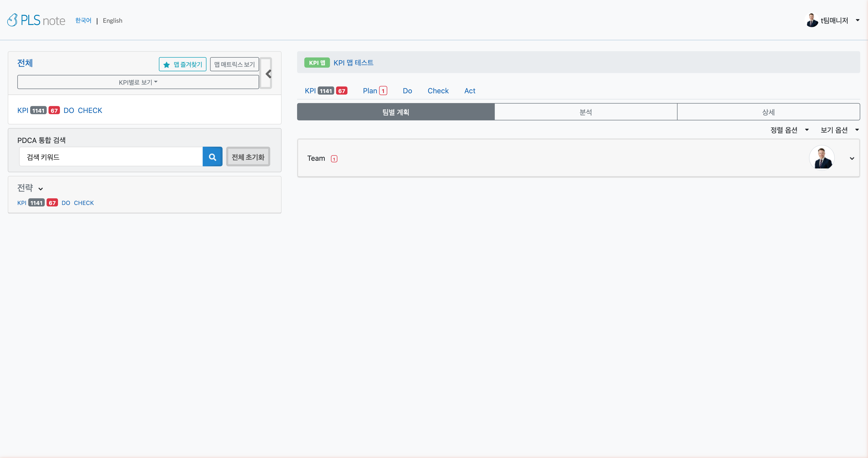The height and width of the screenshot is (458, 868).
Task: Click the 맵 즐겨찾기 star button
Action: tap(183, 64)
